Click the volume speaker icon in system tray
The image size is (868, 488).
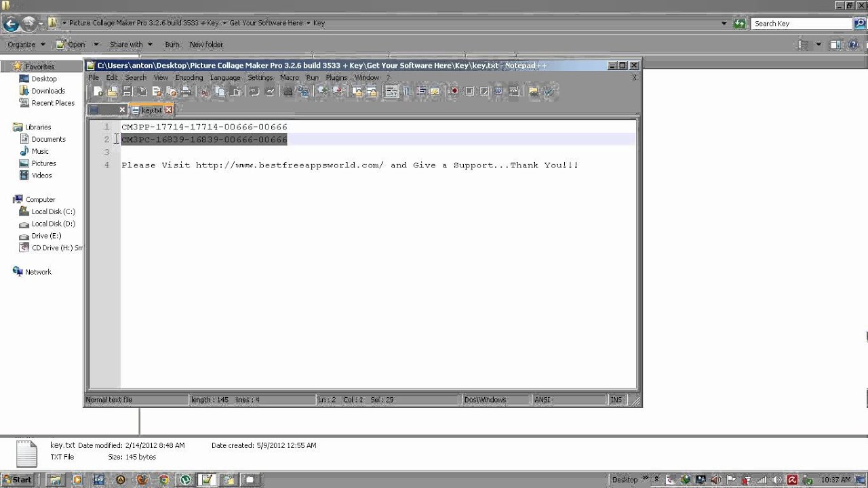(x=776, y=480)
